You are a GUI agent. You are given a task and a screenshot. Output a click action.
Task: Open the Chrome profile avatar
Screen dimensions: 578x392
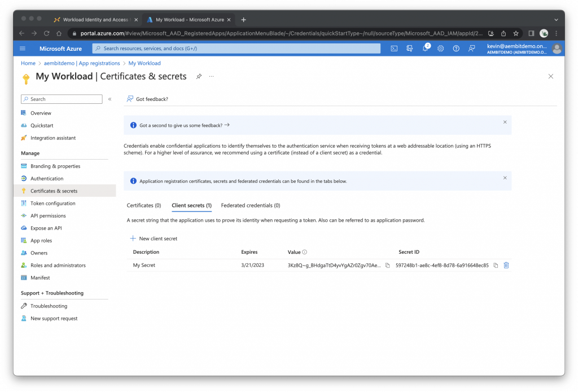pyautogui.click(x=544, y=33)
